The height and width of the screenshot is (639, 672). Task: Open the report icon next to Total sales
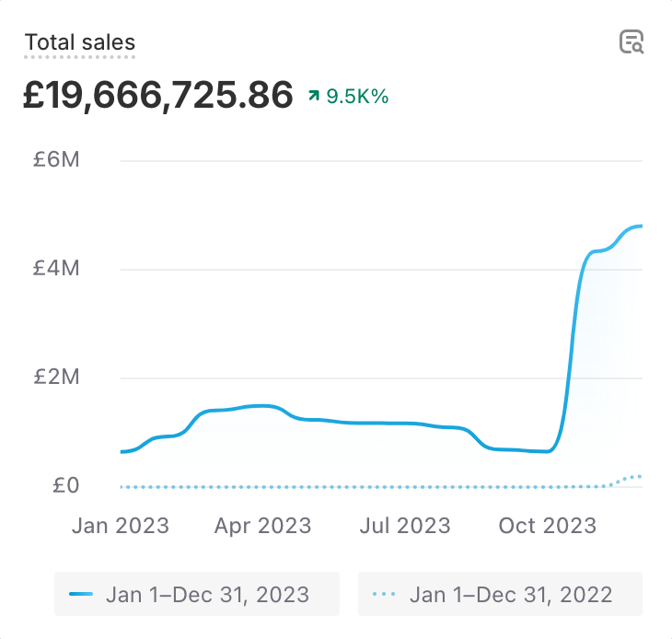pyautogui.click(x=631, y=42)
